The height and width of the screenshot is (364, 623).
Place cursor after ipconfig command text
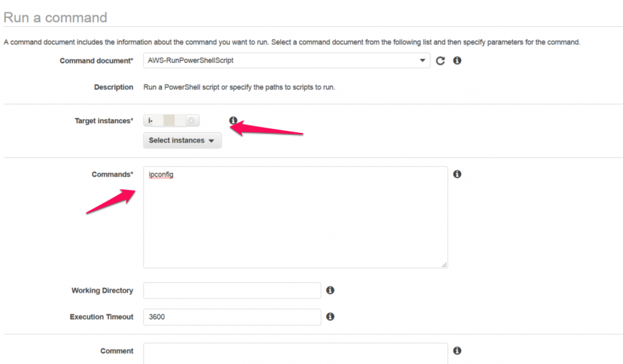pos(174,174)
